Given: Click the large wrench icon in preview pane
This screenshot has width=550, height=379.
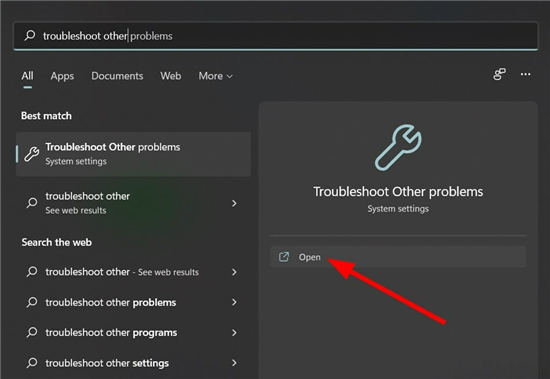Looking at the screenshot, I should [x=398, y=147].
